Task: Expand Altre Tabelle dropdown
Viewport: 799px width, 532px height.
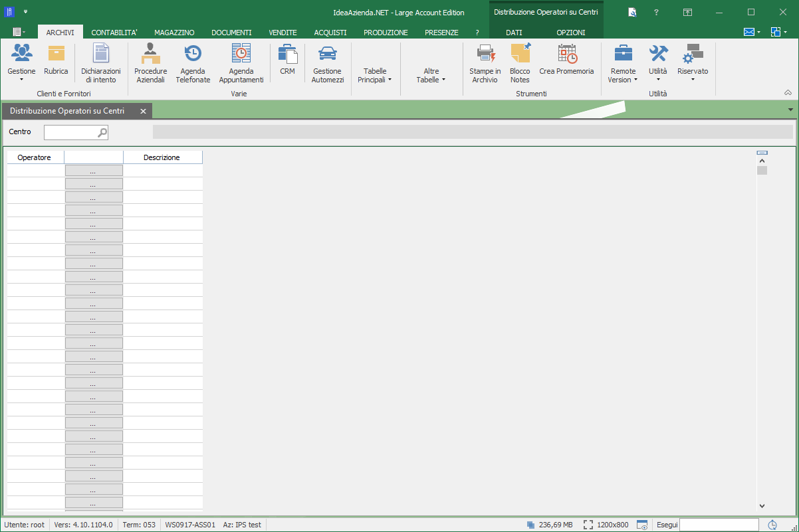Action: click(431, 75)
